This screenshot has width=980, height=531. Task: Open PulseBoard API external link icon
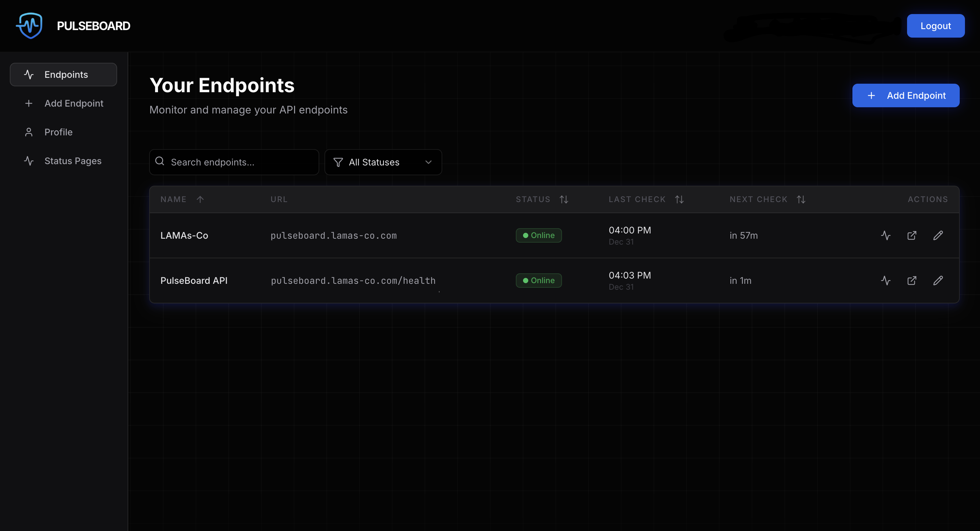tap(912, 281)
